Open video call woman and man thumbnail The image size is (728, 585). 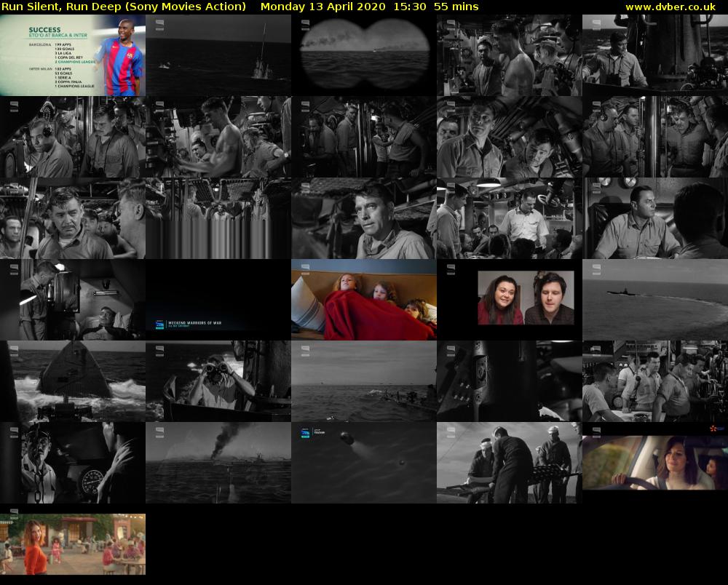(510, 300)
